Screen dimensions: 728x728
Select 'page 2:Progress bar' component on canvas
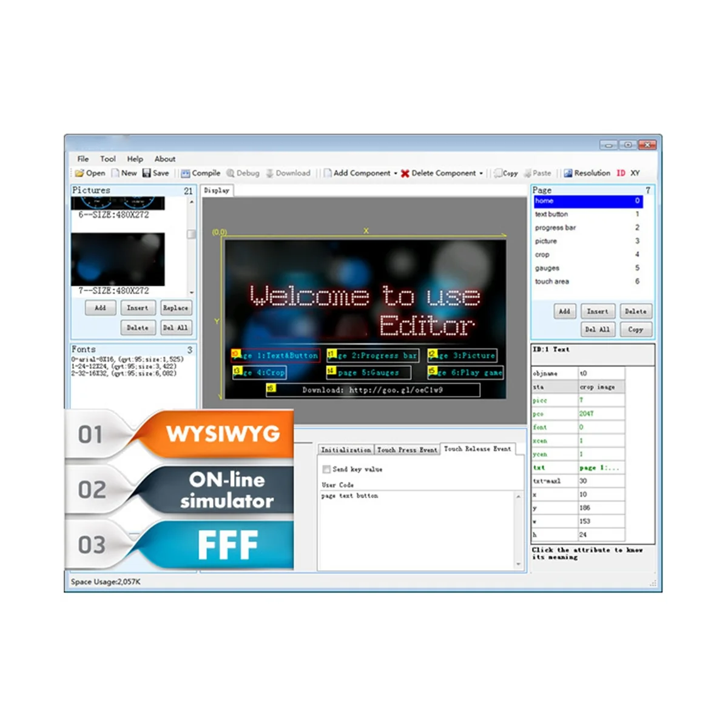[373, 356]
